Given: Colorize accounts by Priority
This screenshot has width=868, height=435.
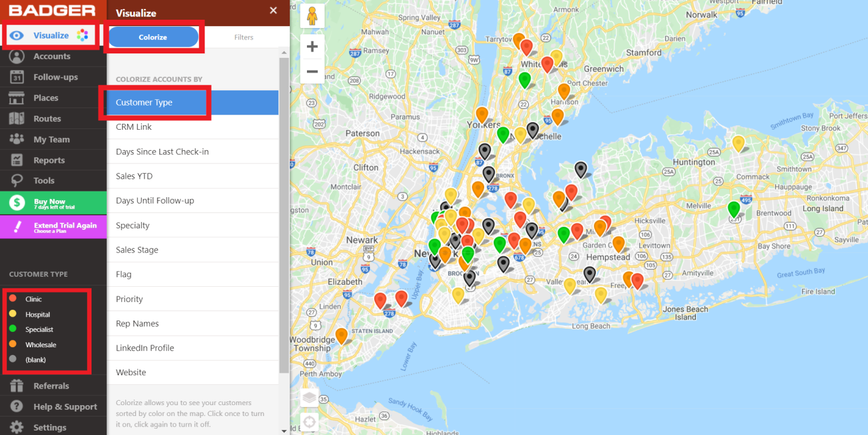Looking at the screenshot, I should [x=193, y=299].
